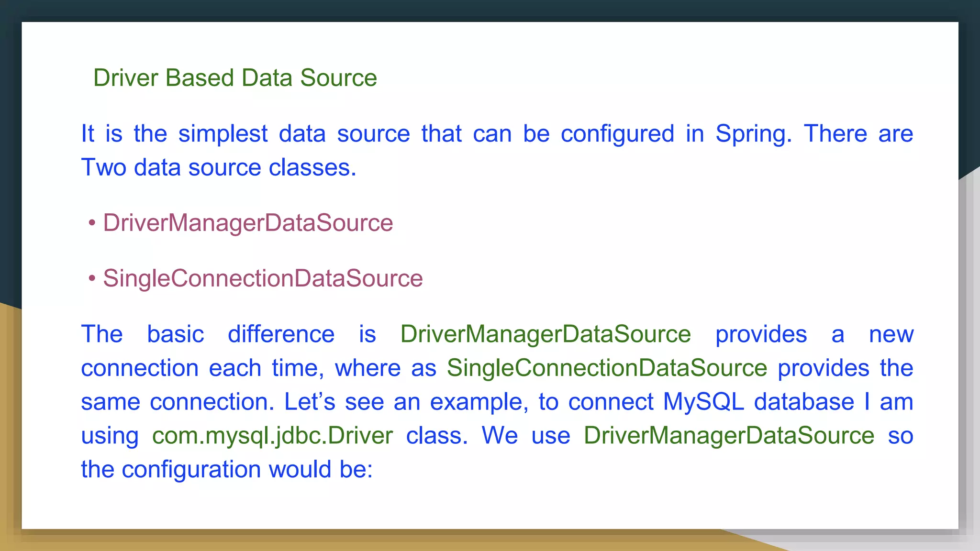Click green DriverManagerDataSource after 'We use'

click(x=729, y=436)
